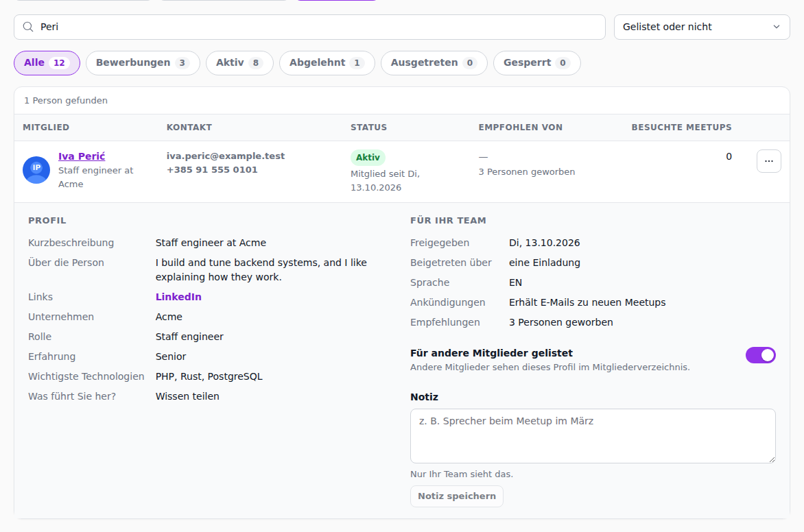The image size is (804, 532).
Task: Click 'Mitglied seit Di, 13.10.2026' text
Action: click(385, 180)
